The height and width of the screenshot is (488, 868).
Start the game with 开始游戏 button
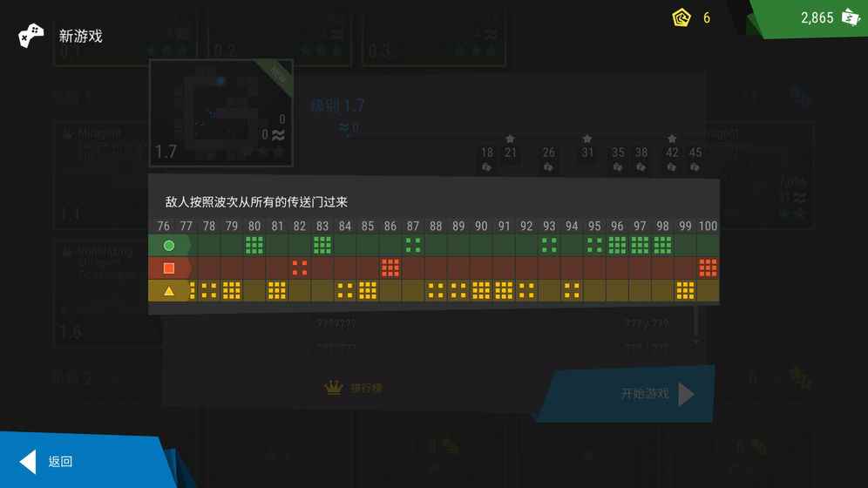click(627, 393)
